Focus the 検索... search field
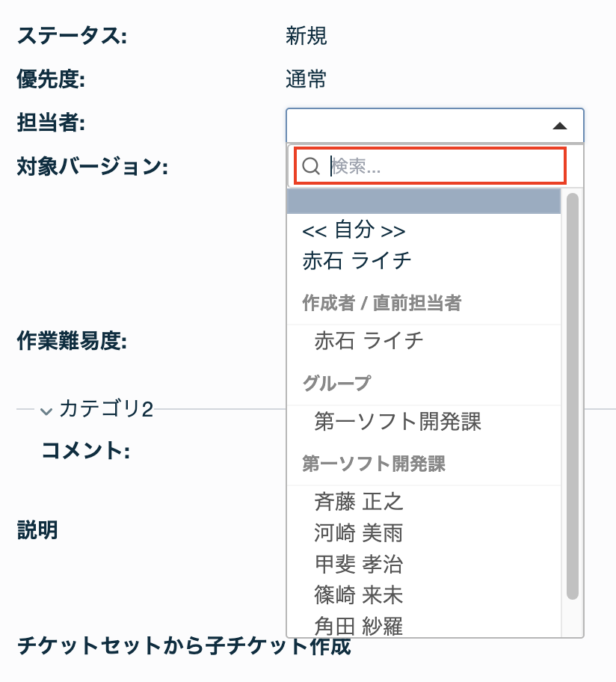The image size is (616, 682). pos(445,166)
